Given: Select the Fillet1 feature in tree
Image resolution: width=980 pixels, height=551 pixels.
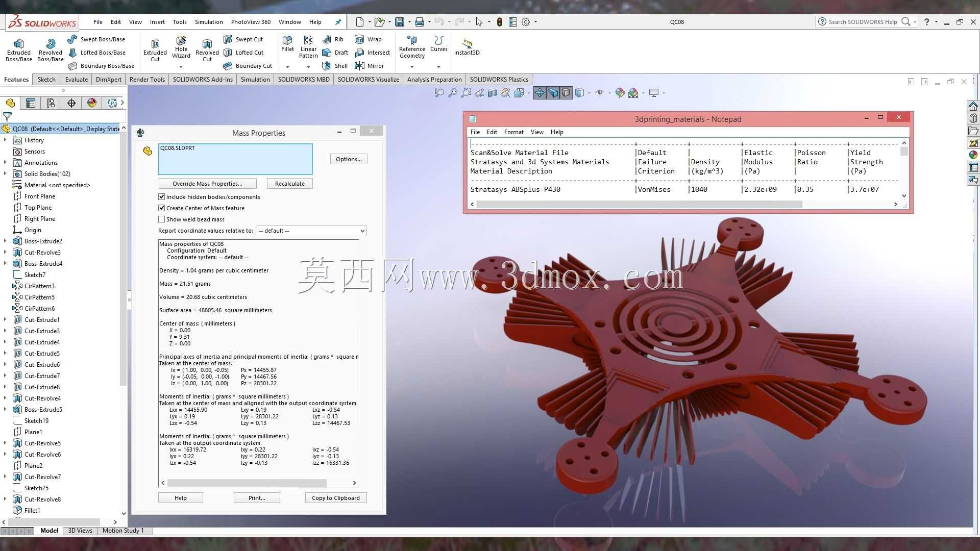Looking at the screenshot, I should coord(32,511).
